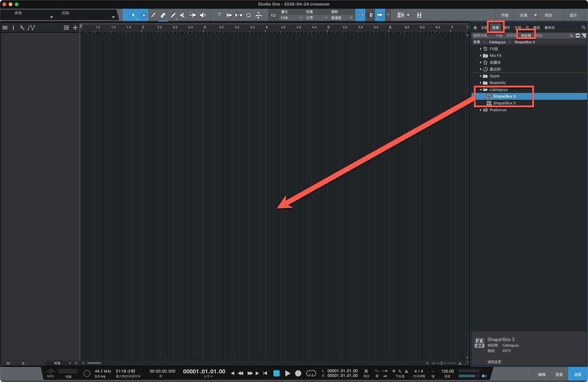Toggle the loop playback button

pos(311,373)
